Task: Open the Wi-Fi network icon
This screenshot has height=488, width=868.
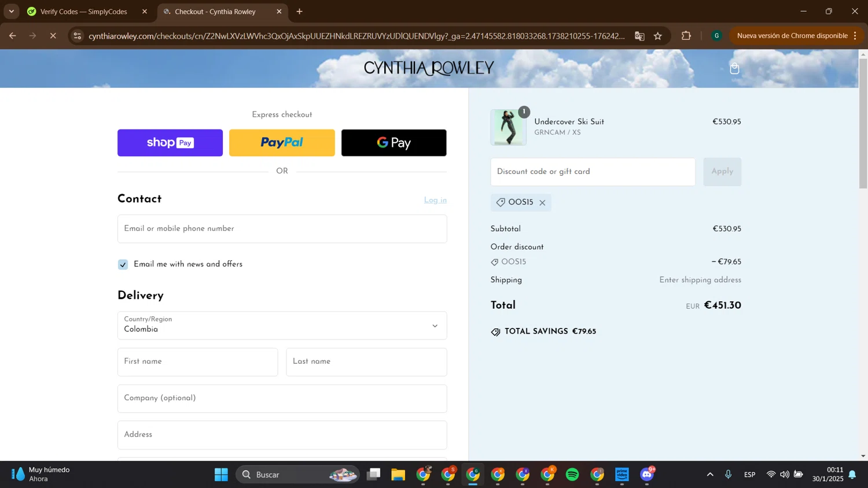Action: tap(771, 475)
